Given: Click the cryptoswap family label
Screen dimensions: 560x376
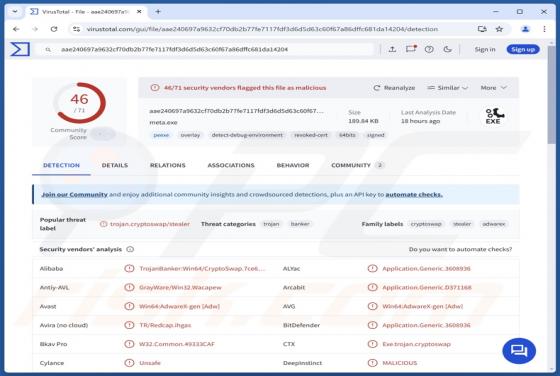Looking at the screenshot, I should [x=426, y=224].
